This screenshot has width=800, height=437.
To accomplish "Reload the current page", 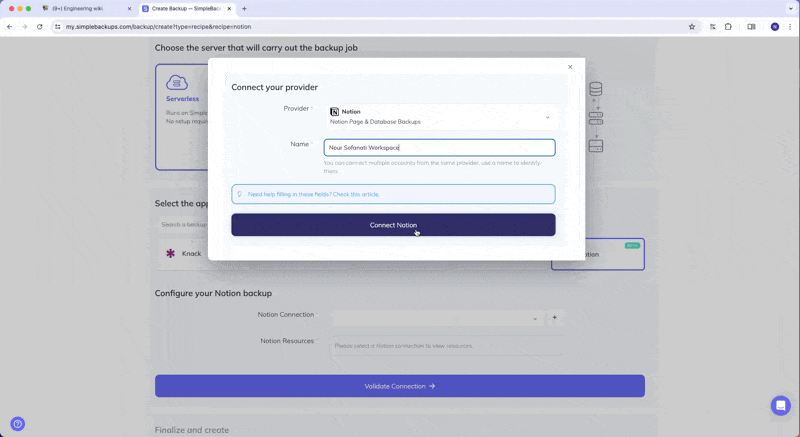I will 39,27.
